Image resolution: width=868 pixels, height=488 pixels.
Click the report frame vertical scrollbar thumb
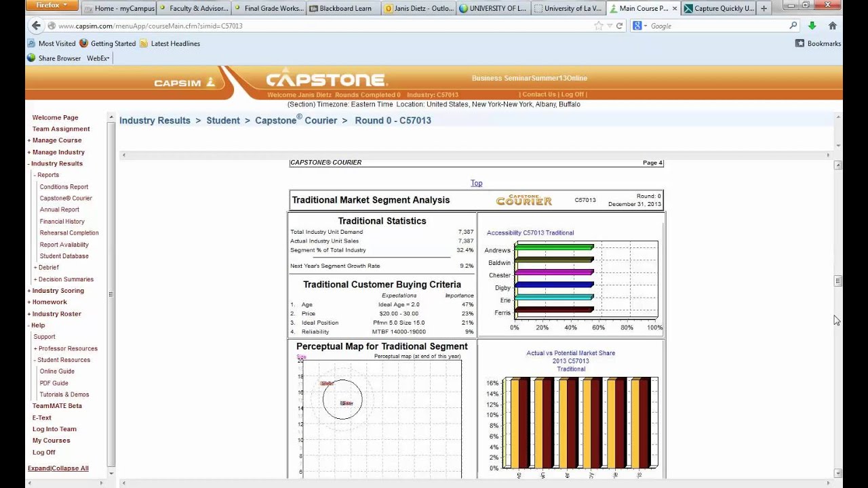(838, 281)
